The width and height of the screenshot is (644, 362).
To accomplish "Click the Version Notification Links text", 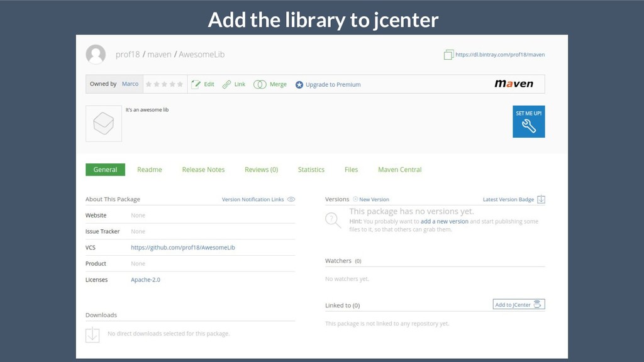I will click(253, 199).
